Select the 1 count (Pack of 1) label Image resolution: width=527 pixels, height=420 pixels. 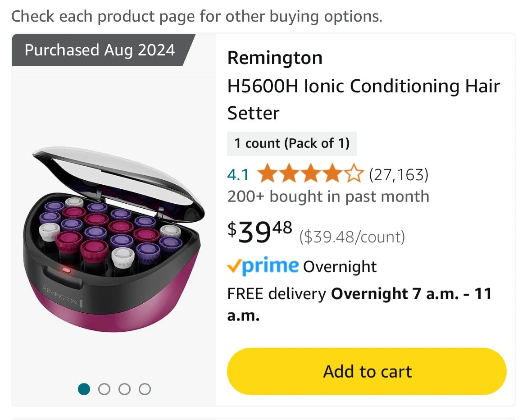291,143
